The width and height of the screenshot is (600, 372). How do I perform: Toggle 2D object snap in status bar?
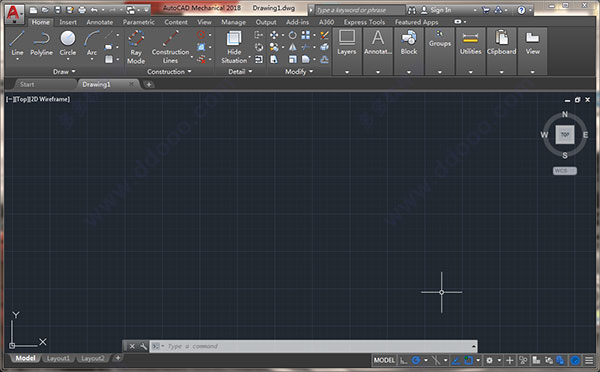click(468, 360)
